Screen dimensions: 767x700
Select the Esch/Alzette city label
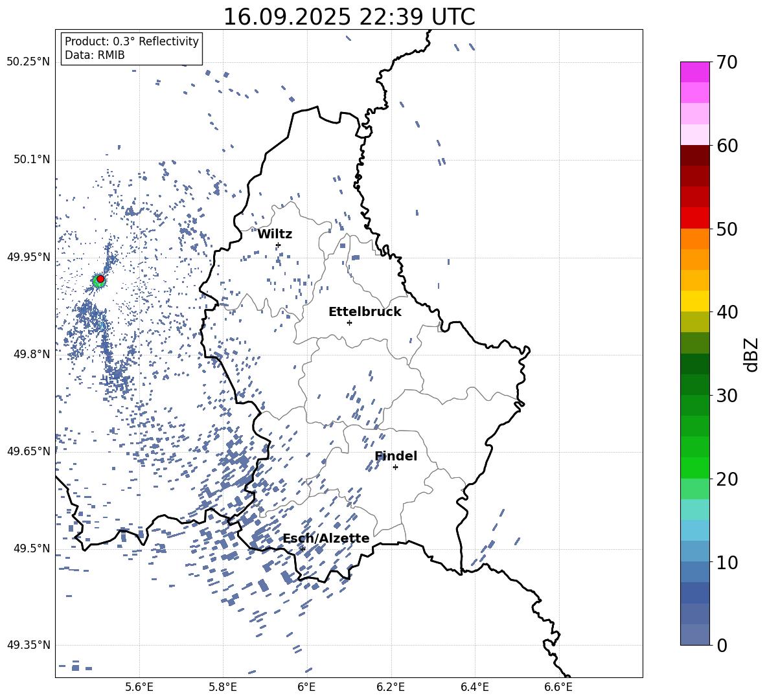(x=326, y=538)
